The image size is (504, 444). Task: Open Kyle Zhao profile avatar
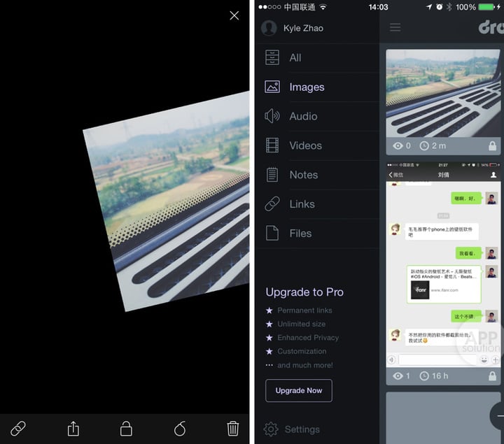[269, 28]
